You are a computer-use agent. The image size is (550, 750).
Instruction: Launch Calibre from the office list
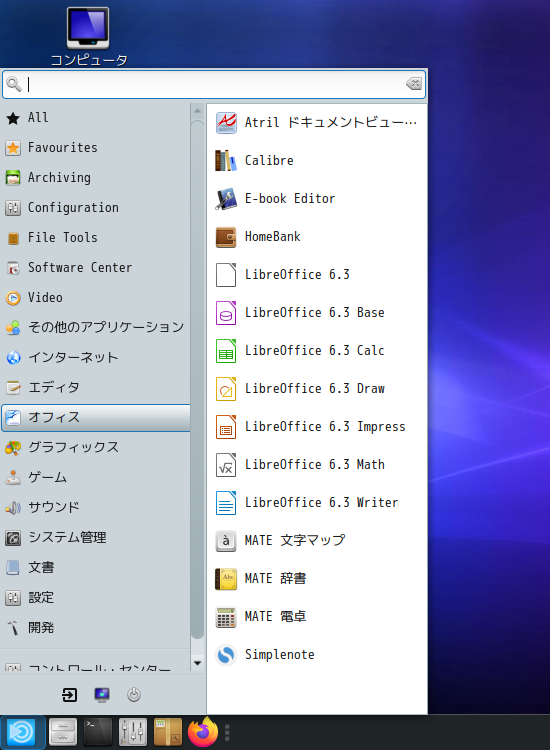pos(317,161)
